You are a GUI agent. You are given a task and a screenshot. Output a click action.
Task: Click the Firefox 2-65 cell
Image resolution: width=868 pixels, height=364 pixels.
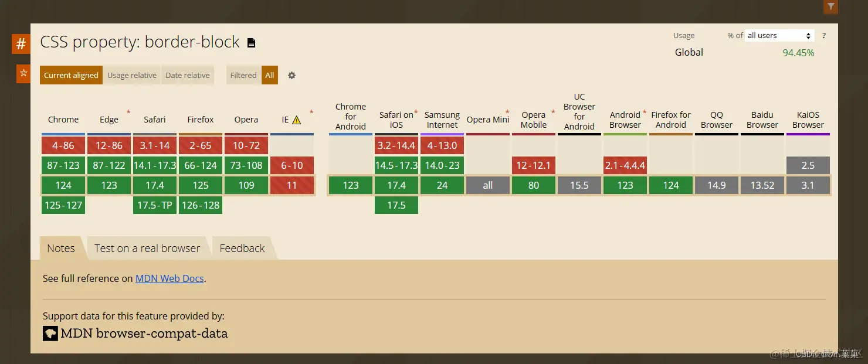tap(201, 145)
